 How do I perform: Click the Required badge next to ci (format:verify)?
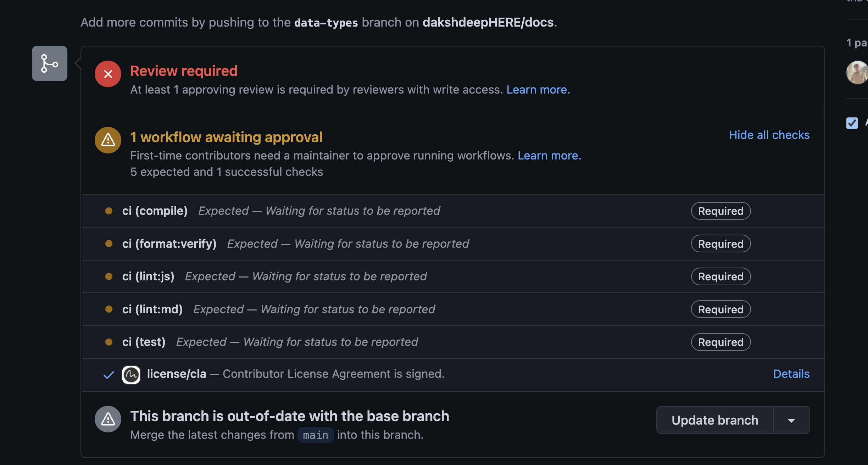(x=720, y=243)
